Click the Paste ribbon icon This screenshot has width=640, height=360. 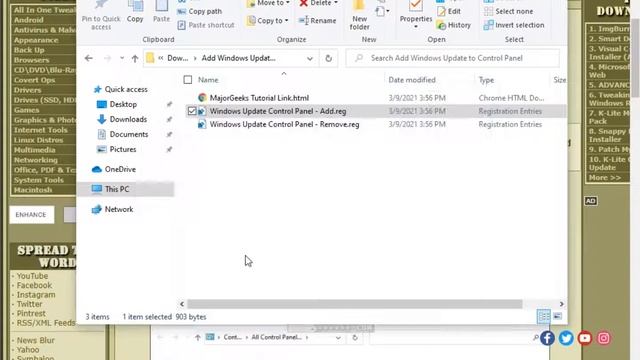tap(161, 11)
